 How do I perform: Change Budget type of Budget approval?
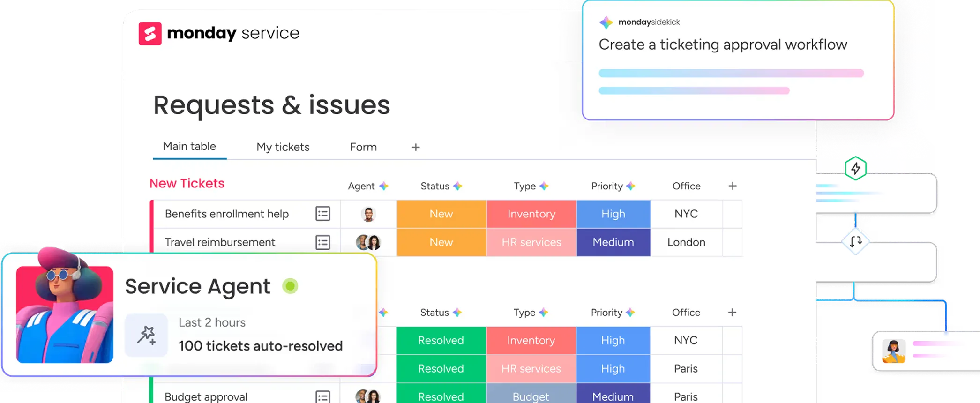(x=531, y=394)
